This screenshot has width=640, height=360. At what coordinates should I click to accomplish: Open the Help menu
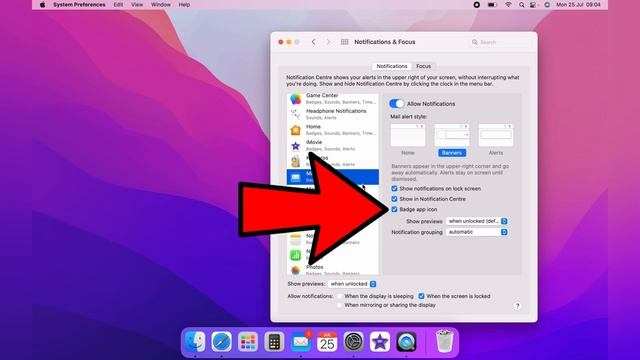(184, 5)
